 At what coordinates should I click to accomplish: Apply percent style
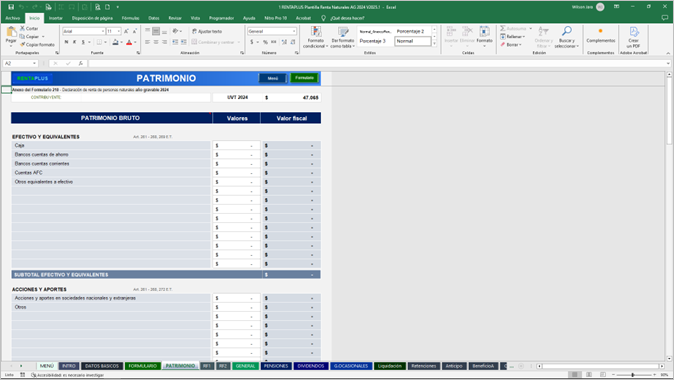pyautogui.click(x=265, y=42)
